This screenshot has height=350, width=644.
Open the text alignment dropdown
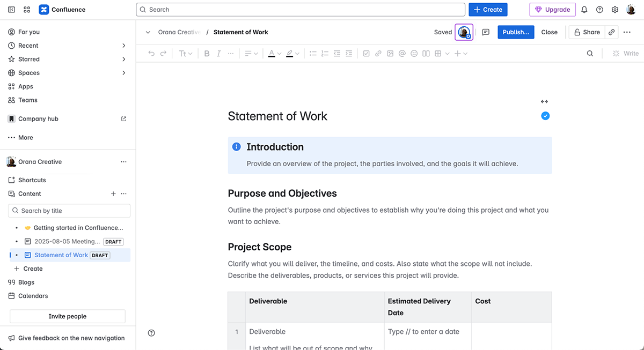tap(250, 53)
